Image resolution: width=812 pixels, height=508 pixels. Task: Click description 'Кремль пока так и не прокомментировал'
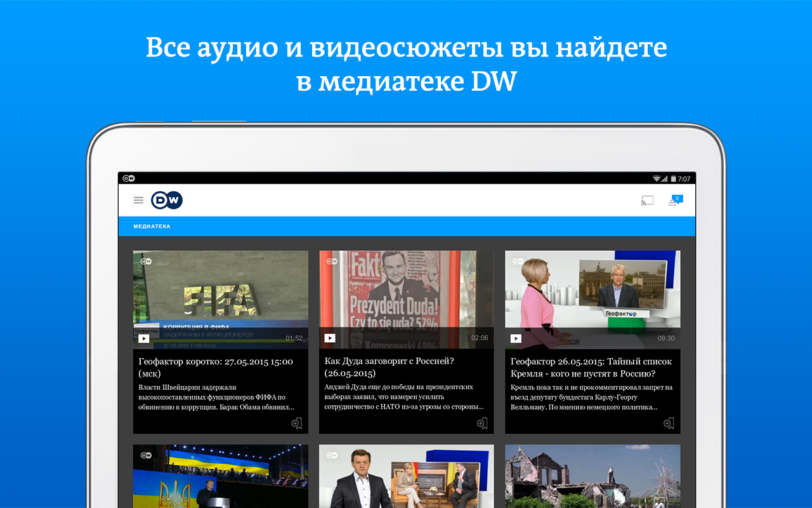point(591,397)
